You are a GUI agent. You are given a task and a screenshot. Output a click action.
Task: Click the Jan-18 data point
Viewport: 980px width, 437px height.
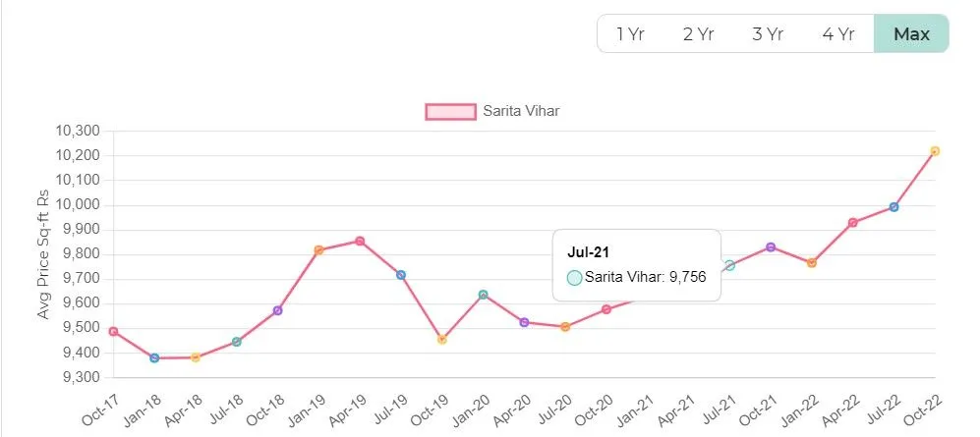154,358
